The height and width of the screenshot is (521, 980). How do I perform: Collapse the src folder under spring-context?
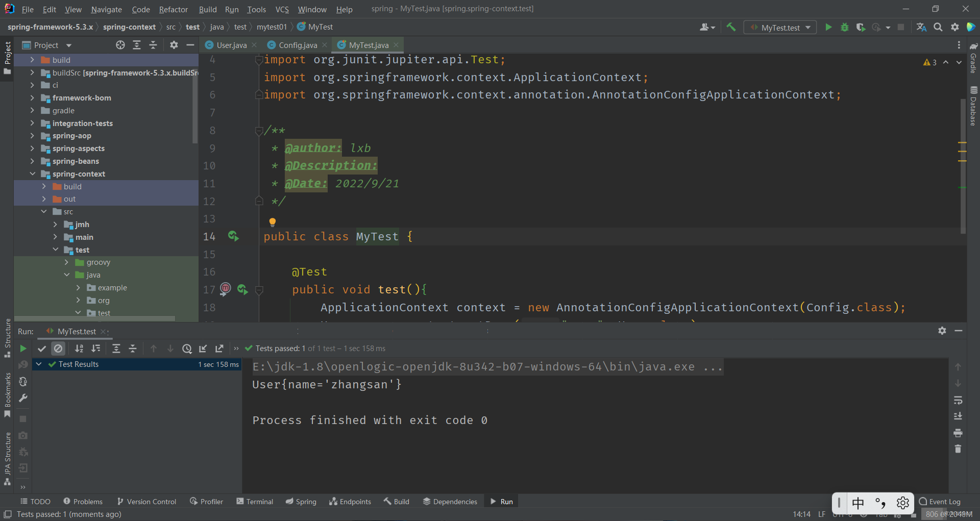[44, 212]
